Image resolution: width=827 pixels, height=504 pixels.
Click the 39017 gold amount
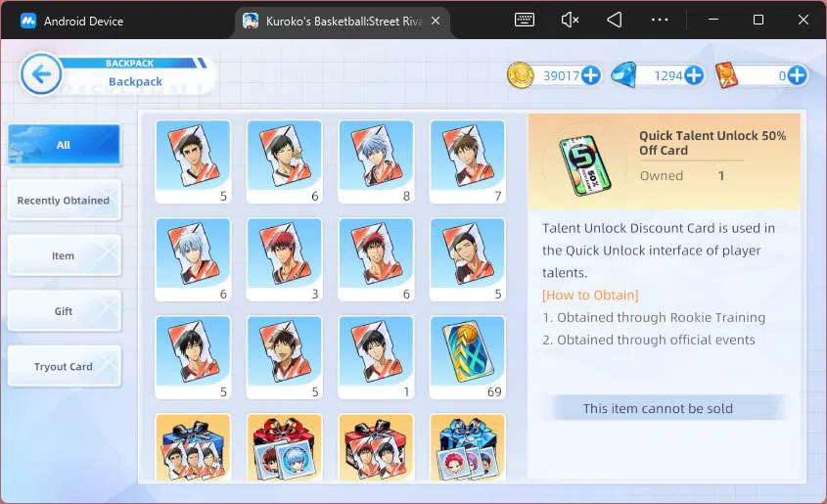click(562, 76)
